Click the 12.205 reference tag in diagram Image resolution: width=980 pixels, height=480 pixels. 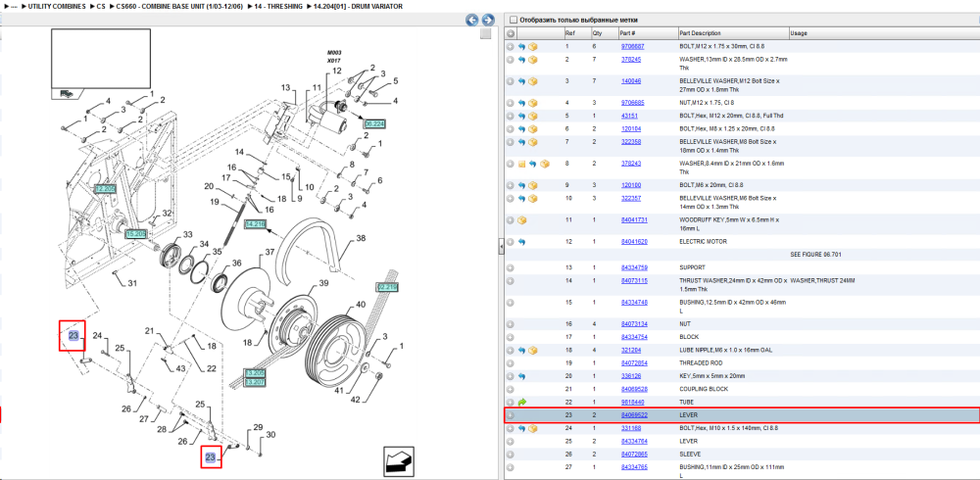tap(105, 188)
